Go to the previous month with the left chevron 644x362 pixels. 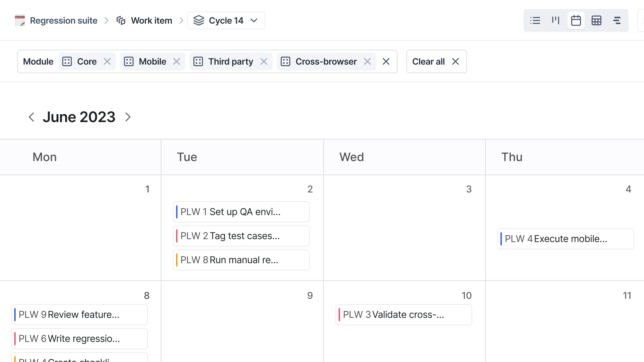(x=32, y=117)
